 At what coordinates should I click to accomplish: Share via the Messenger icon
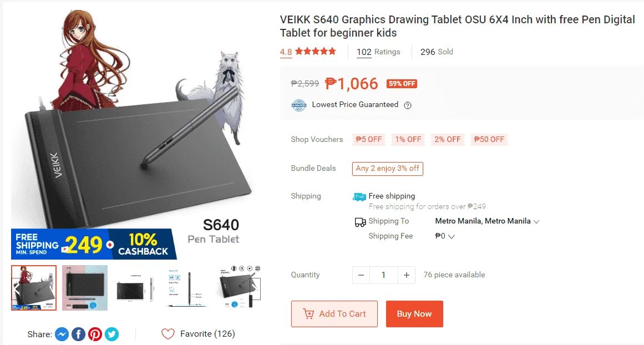tap(62, 334)
